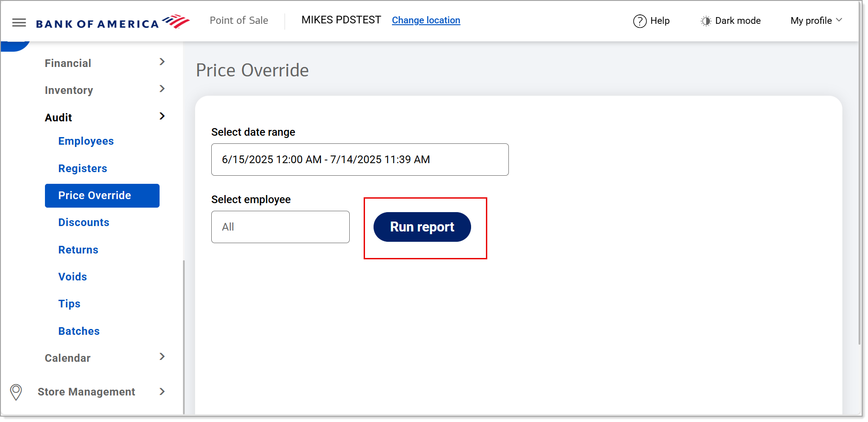Open the Returns audit report
This screenshot has height=422, width=868.
[78, 250]
